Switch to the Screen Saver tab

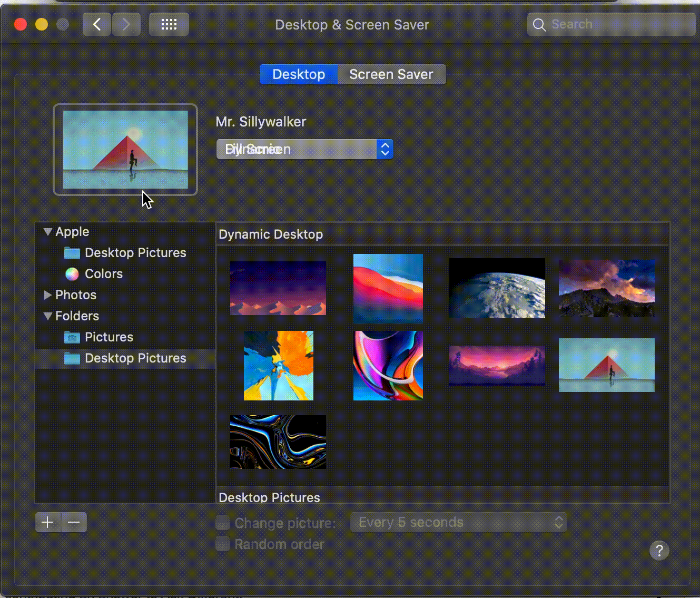tap(391, 74)
